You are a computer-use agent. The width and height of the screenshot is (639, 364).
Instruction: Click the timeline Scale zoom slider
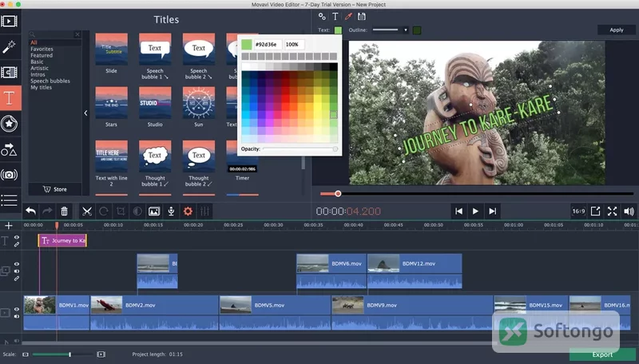(65, 354)
